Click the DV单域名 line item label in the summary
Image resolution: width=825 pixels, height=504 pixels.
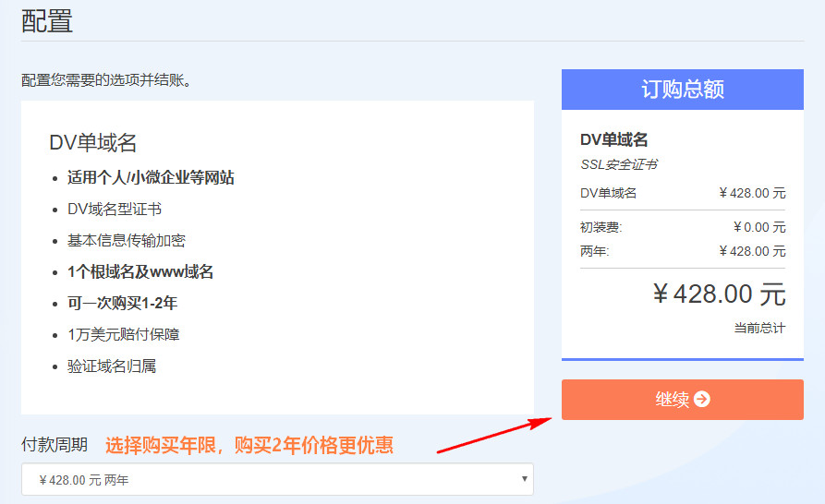click(x=608, y=194)
